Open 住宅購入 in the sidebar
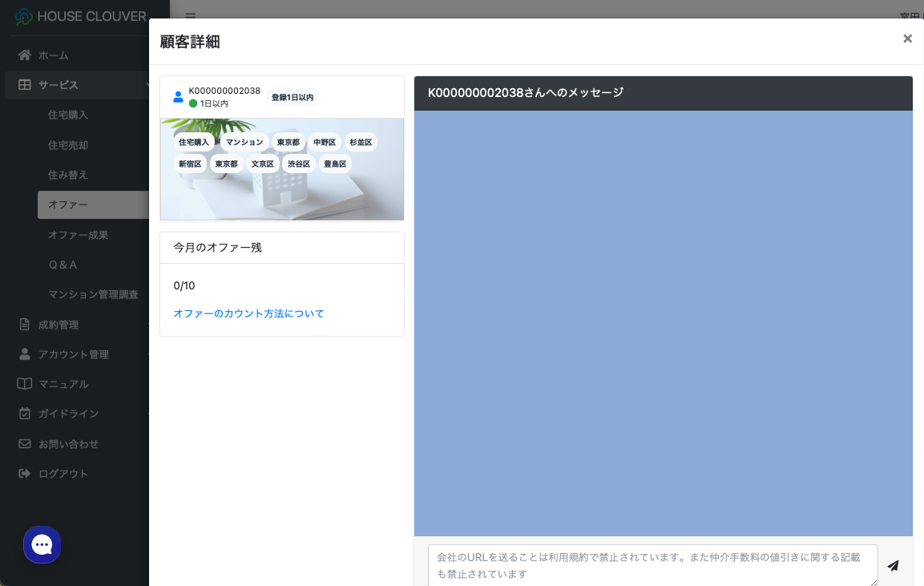This screenshot has height=586, width=924. [68, 115]
